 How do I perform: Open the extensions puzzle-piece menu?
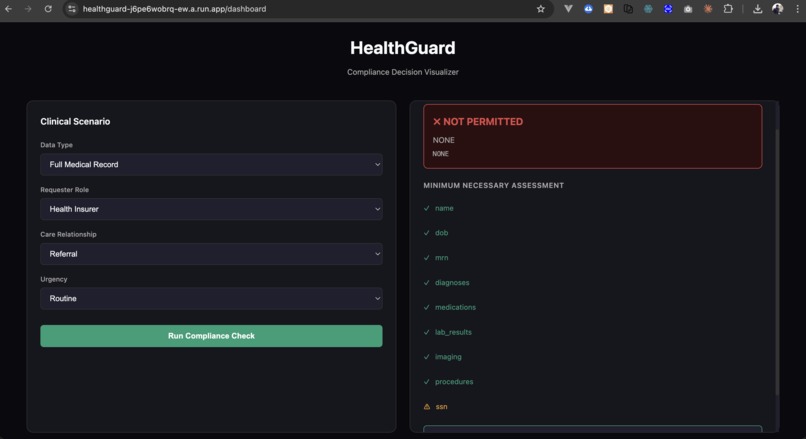click(x=728, y=9)
